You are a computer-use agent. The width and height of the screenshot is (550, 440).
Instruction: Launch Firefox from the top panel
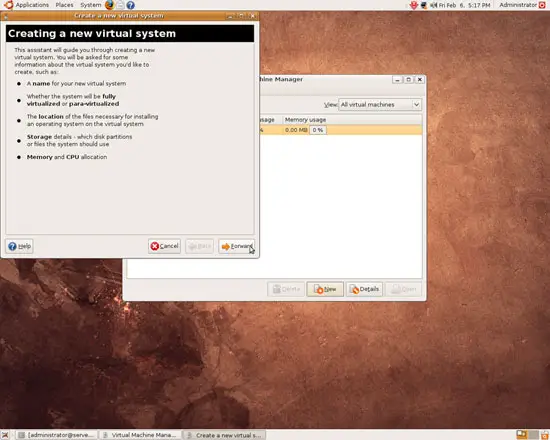click(x=110, y=5)
